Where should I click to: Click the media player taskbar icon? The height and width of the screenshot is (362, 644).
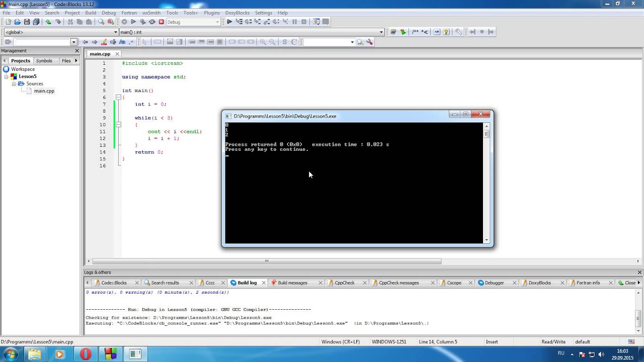(60, 354)
